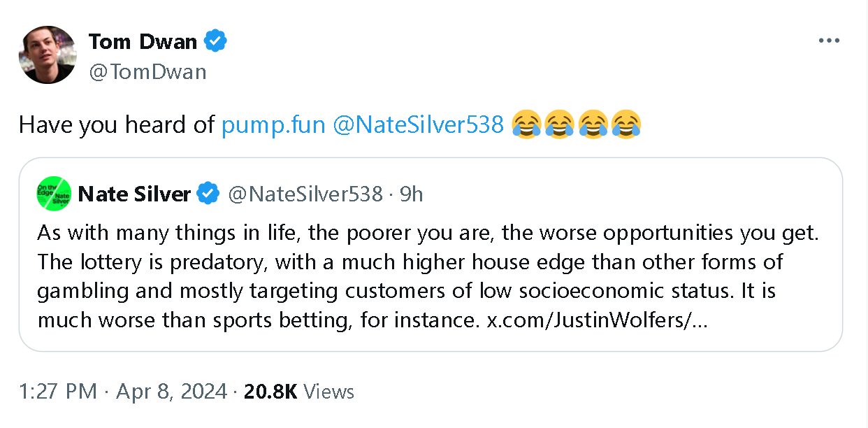The height and width of the screenshot is (428, 868).
Task: Click the Nate Silver display name
Action: (134, 194)
